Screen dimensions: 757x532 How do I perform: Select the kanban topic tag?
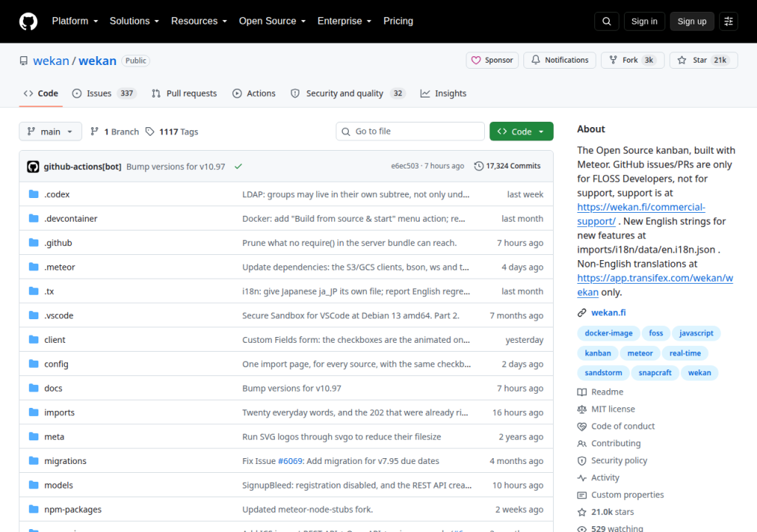pos(597,353)
